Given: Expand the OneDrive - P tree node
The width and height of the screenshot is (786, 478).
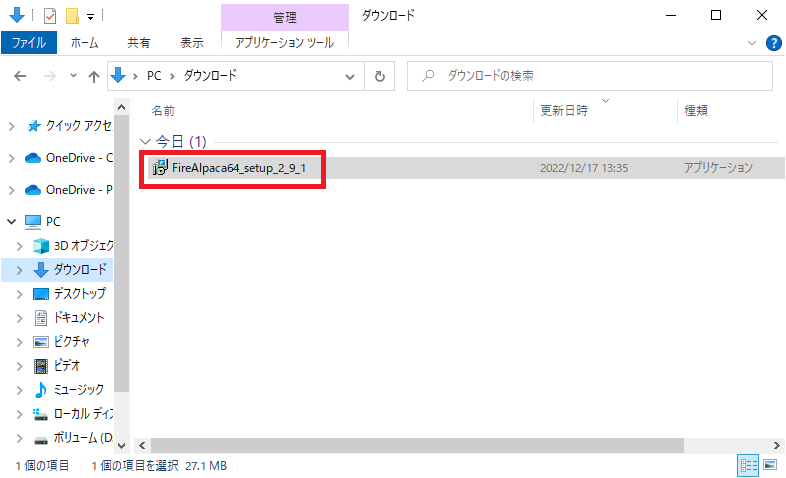Looking at the screenshot, I should pyautogui.click(x=12, y=190).
